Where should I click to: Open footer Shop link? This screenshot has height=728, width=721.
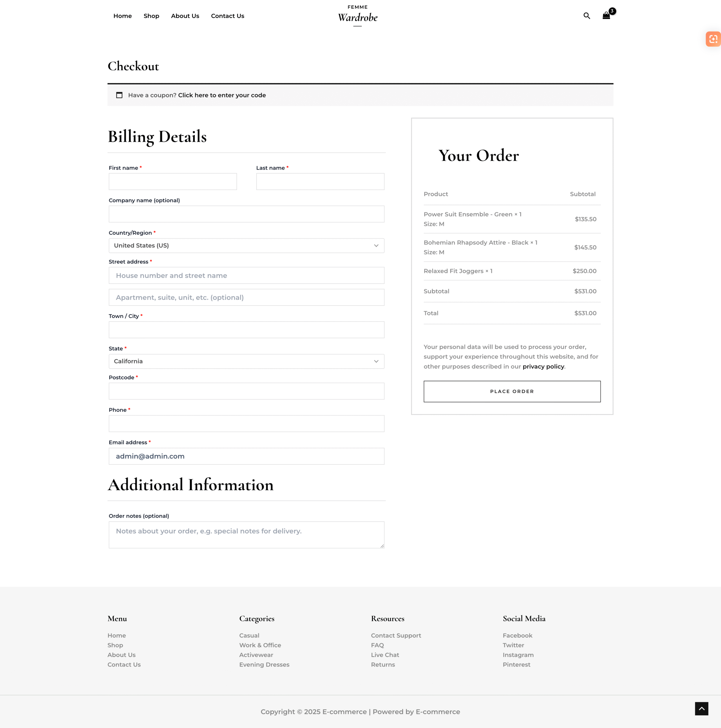pyautogui.click(x=115, y=645)
